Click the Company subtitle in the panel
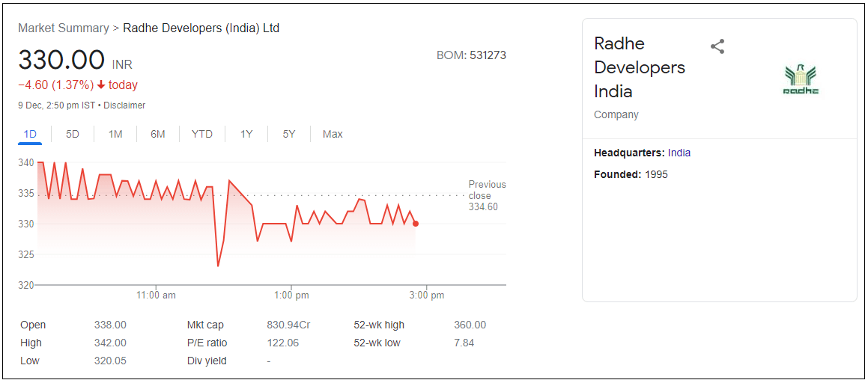Screen dimensions: 868x383 (x=616, y=115)
